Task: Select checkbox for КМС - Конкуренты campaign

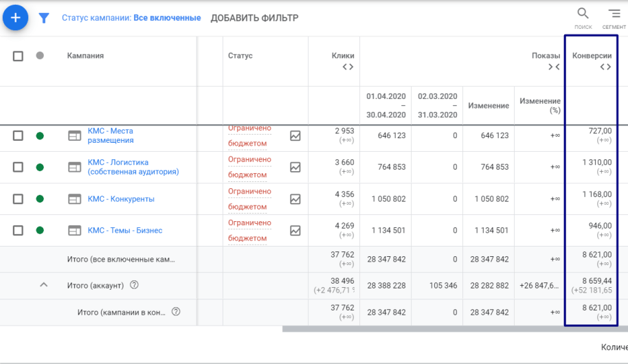Action: [19, 199]
